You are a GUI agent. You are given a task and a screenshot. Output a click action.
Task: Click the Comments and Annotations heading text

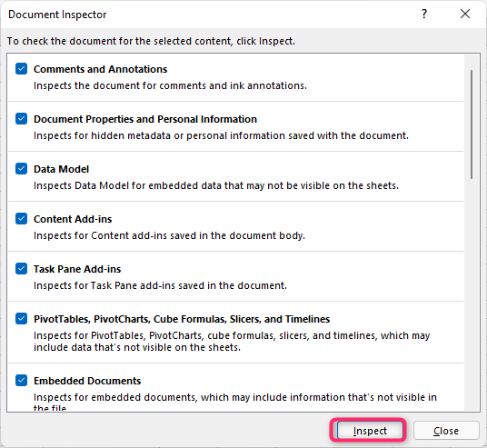[100, 69]
